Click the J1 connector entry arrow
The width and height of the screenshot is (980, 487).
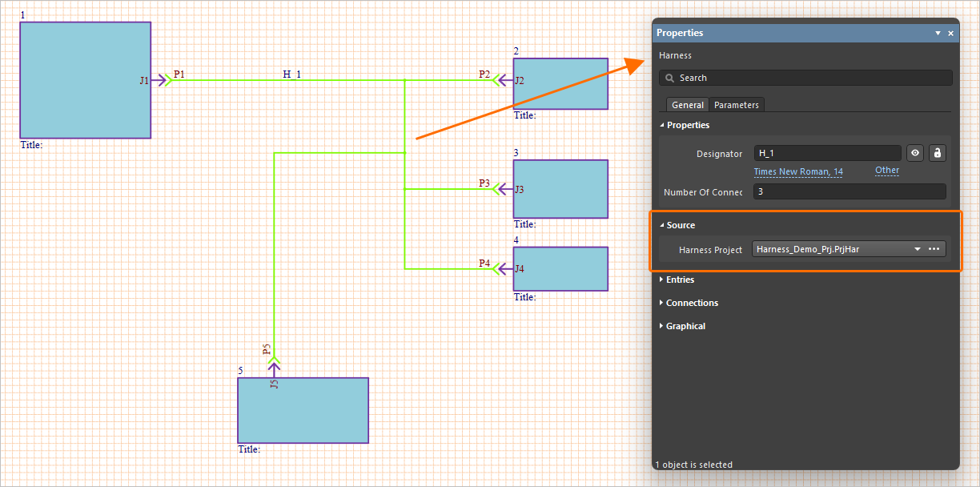click(159, 80)
